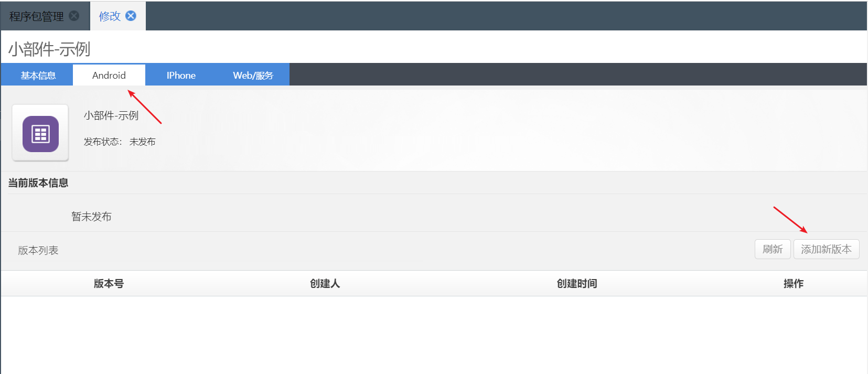Click the app name beside the widget icon
868x374 pixels.
(111, 115)
